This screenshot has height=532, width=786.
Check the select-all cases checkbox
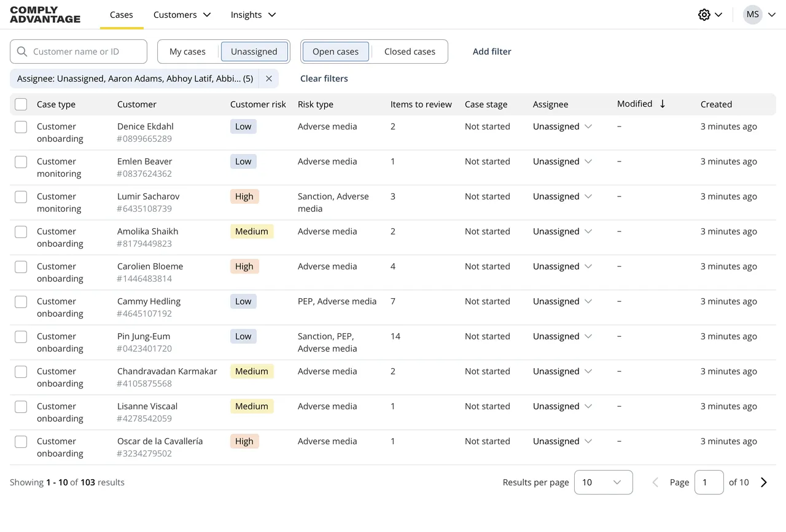[x=20, y=104]
